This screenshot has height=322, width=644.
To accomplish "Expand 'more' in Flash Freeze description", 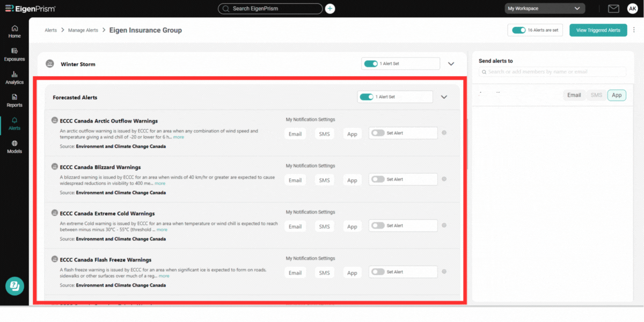I will pyautogui.click(x=164, y=276).
